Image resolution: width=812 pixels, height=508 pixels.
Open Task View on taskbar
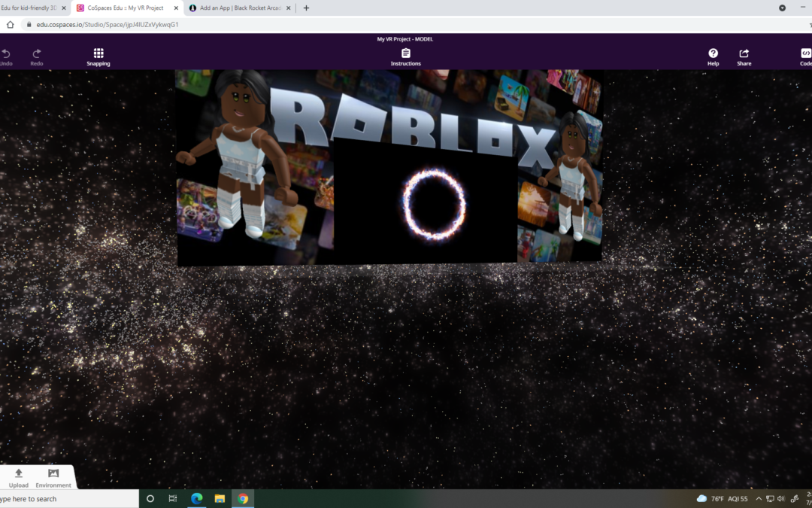coord(173,499)
